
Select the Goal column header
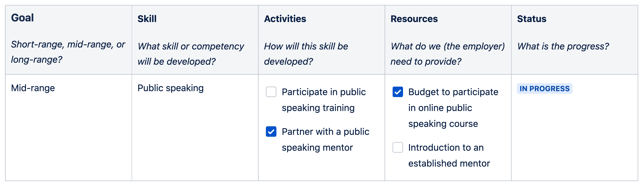[x=23, y=17]
